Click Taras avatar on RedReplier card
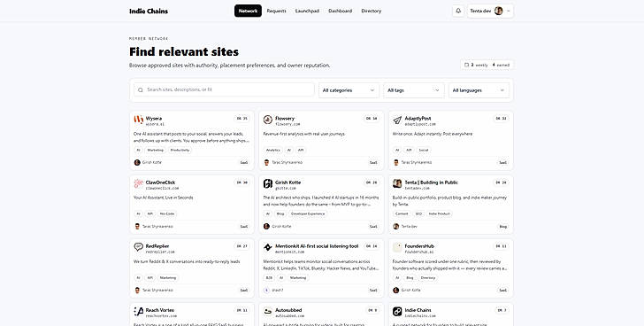The width and height of the screenshot is (644, 326). 137,291
